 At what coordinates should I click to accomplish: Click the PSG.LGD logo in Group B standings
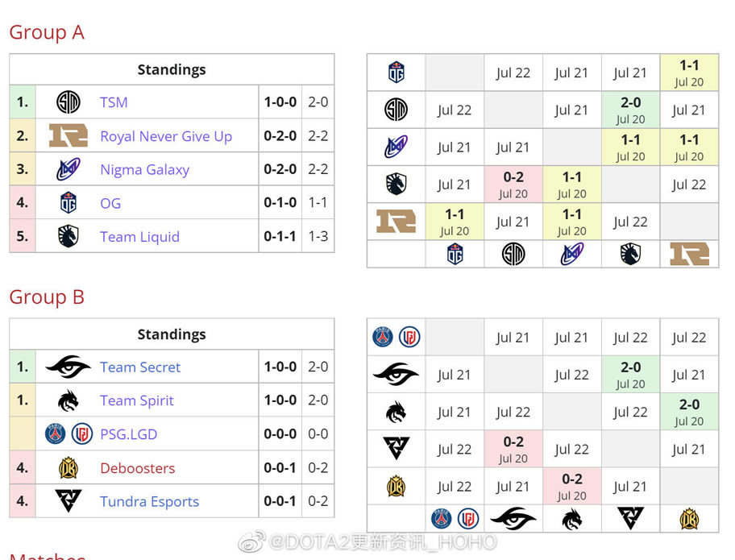coord(69,434)
